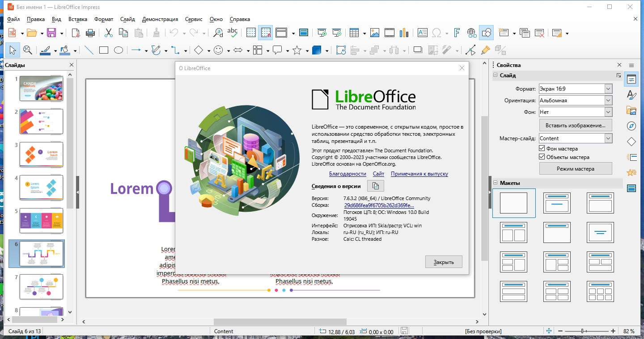Image resolution: width=644 pixels, height=339 pixels.
Task: Open the "Мастер-слайд" dropdown
Action: click(608, 138)
